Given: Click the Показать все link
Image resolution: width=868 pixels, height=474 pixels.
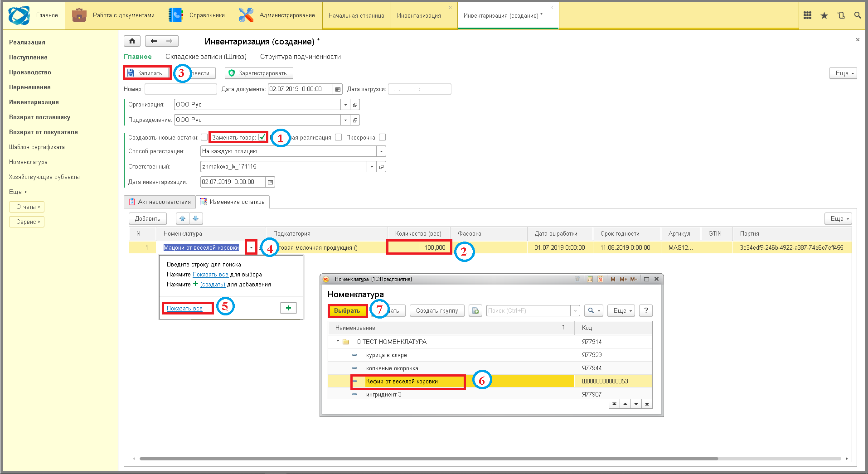Looking at the screenshot, I should pyautogui.click(x=184, y=309).
